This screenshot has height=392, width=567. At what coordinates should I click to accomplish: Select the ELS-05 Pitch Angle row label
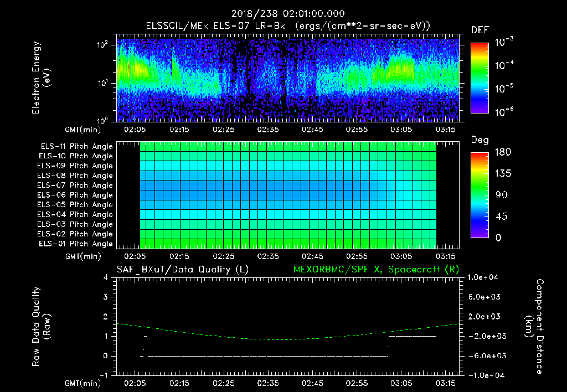click(75, 205)
